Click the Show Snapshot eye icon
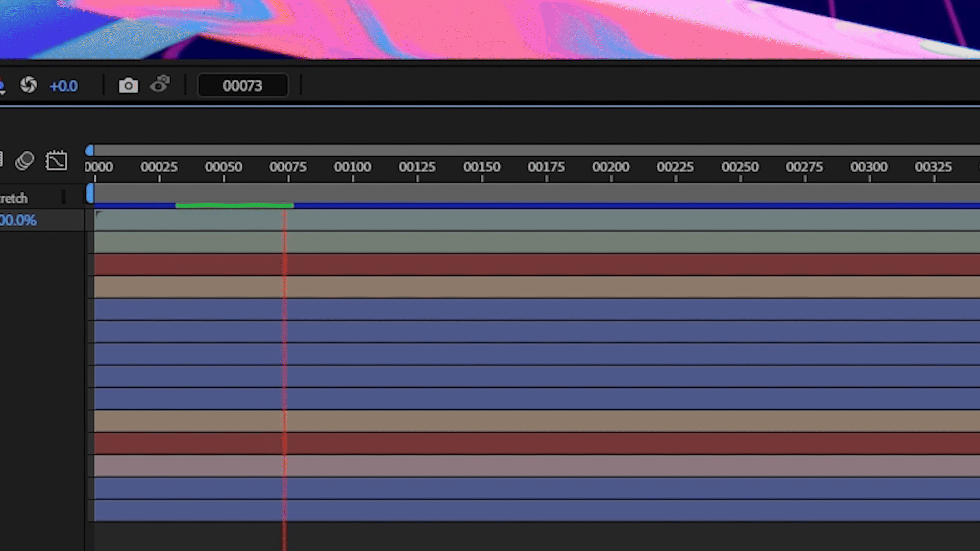This screenshot has width=980, height=551. point(160,85)
